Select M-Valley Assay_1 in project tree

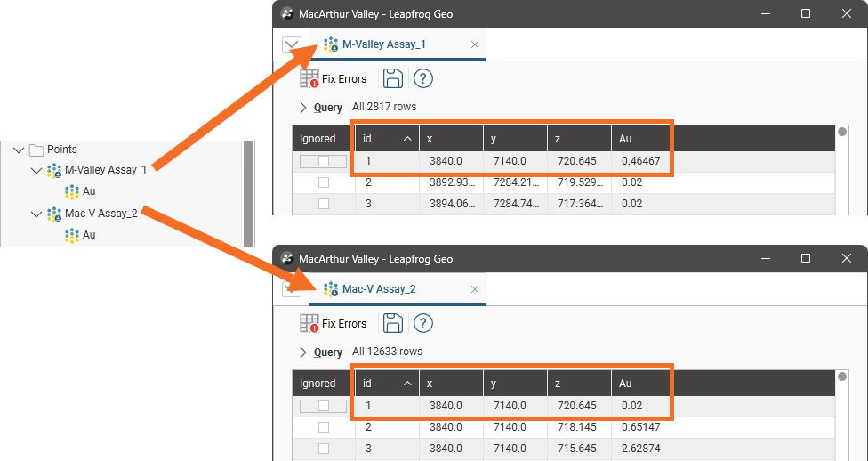(106, 170)
